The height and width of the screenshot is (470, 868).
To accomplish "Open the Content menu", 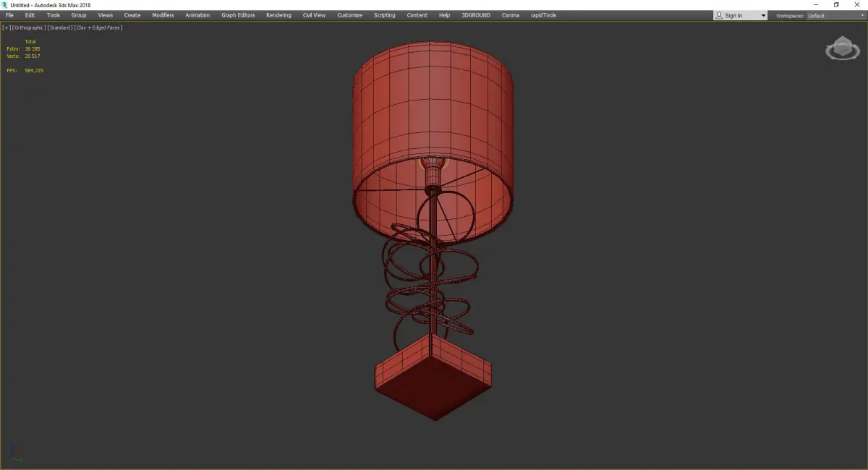I will coord(417,15).
